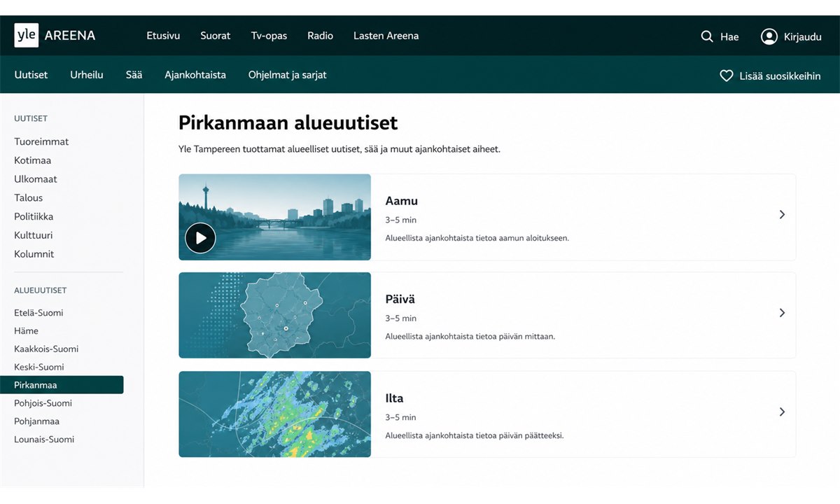Select Urheilu tab
The width and height of the screenshot is (840, 504).
point(87,75)
